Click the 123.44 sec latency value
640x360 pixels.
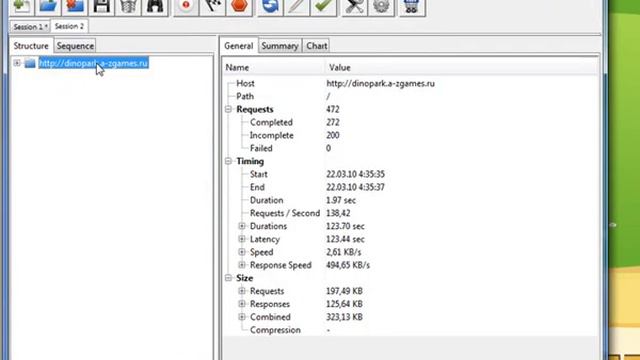point(345,239)
